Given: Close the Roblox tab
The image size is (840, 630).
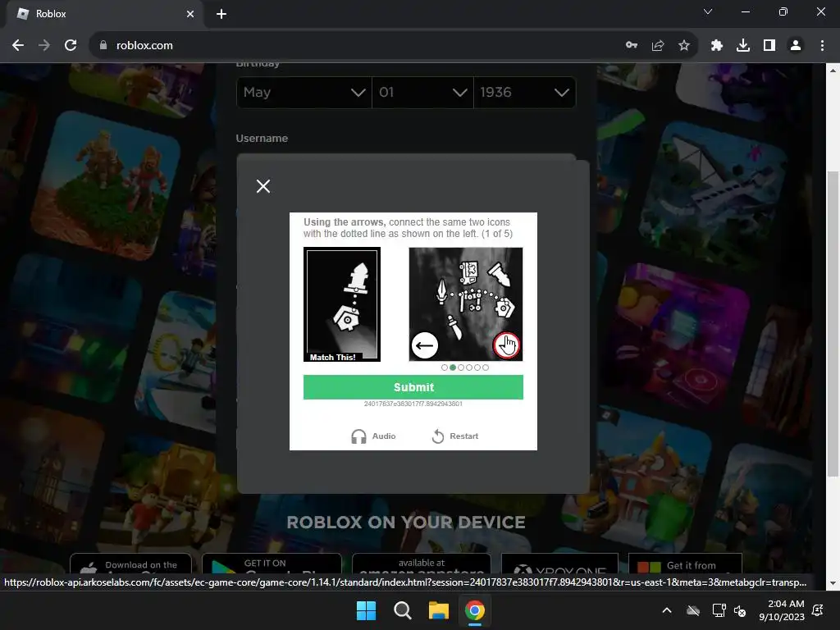Looking at the screenshot, I should tap(190, 14).
